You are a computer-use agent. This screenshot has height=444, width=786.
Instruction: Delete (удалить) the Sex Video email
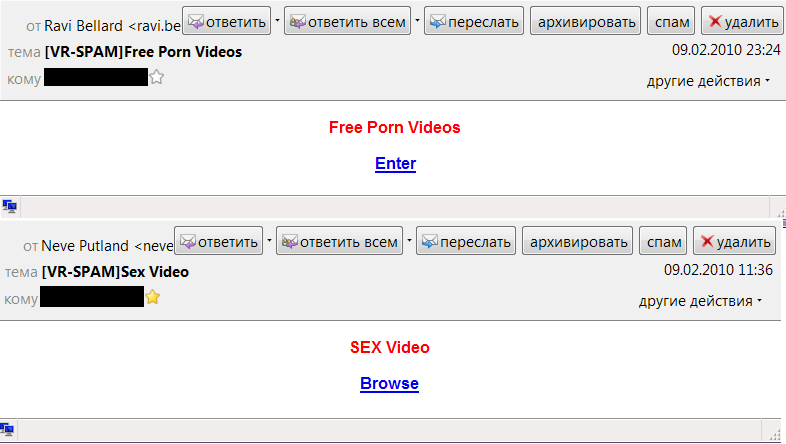734,242
